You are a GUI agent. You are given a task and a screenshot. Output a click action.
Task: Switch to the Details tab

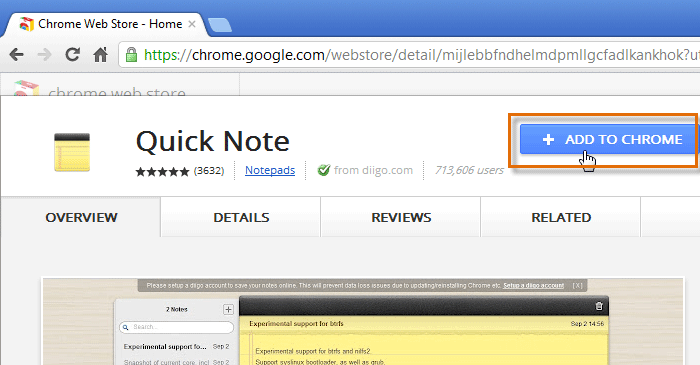241,217
